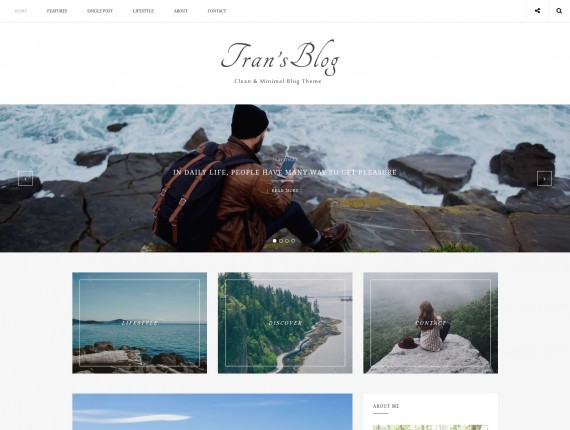
Task: Open the Contact banner with woman on rock
Action: [430, 323]
